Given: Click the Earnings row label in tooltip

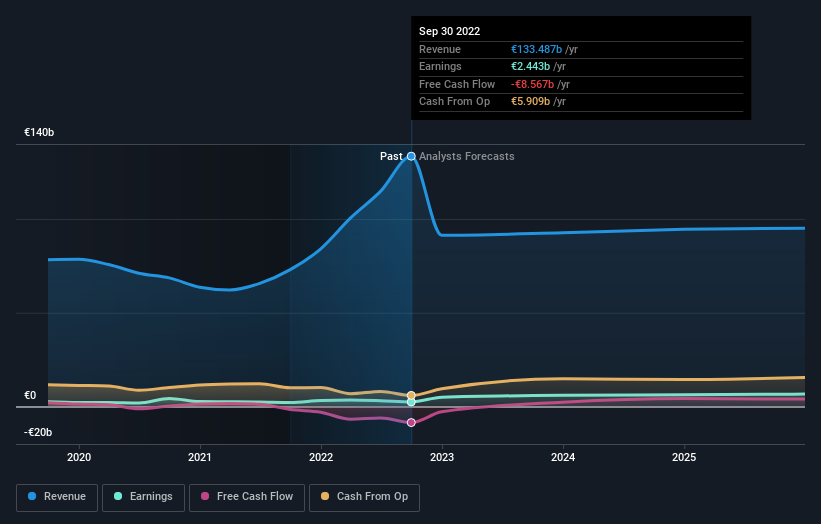Looking at the screenshot, I should pos(440,66).
